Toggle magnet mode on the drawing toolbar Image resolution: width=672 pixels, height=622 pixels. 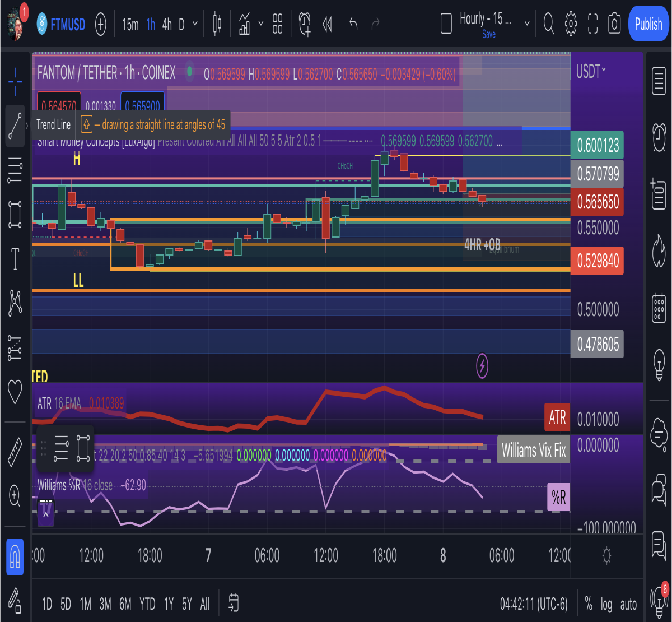tap(15, 557)
